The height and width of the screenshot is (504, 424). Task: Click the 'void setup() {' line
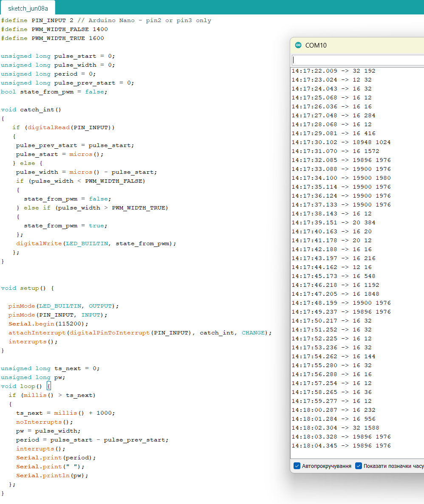tap(27, 288)
